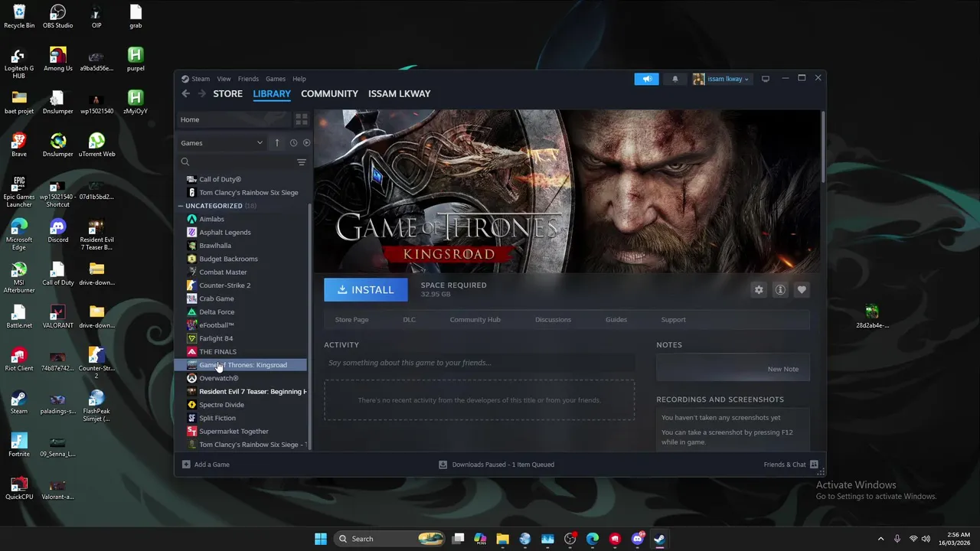Open the Help menu

tap(299, 79)
